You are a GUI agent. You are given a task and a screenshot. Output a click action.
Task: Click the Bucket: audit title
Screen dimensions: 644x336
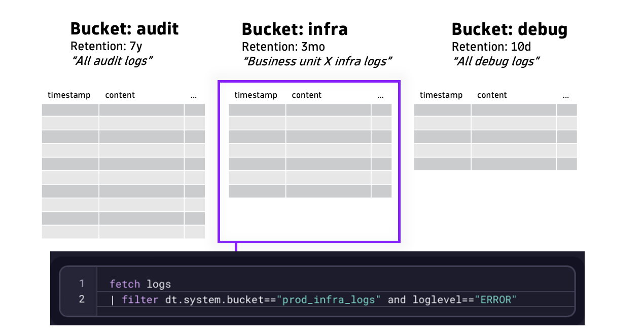coord(124,29)
